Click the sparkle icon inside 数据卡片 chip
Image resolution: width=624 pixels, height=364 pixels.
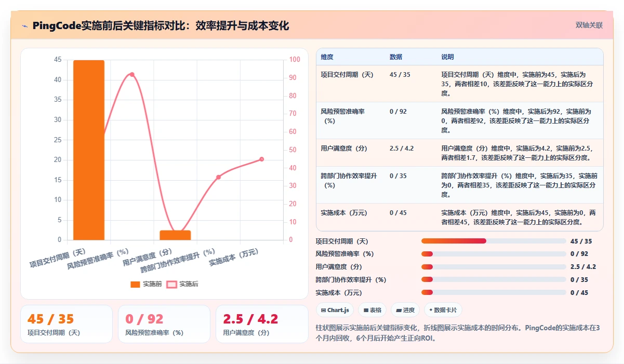point(431,310)
